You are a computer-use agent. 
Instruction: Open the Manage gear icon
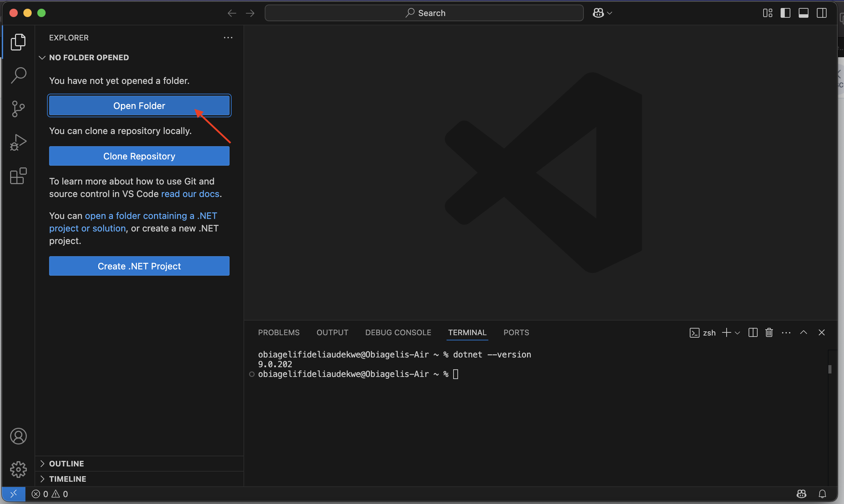[x=18, y=470]
